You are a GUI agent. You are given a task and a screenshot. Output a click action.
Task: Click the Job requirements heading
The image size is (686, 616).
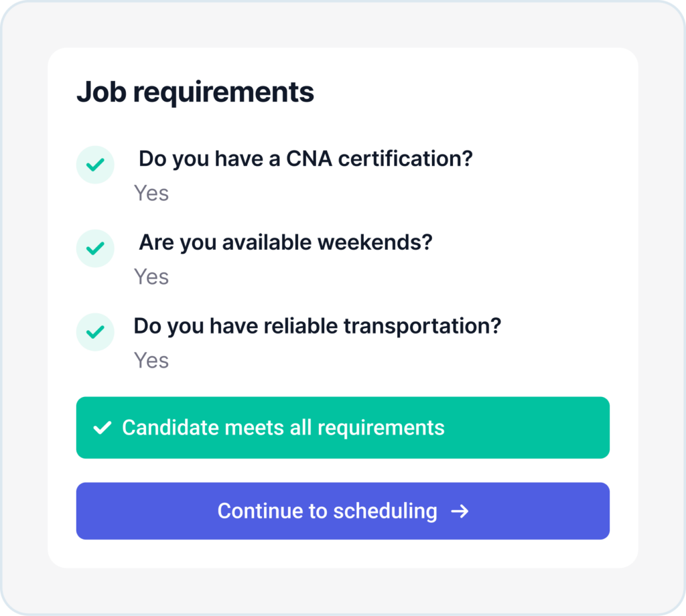pyautogui.click(x=195, y=92)
